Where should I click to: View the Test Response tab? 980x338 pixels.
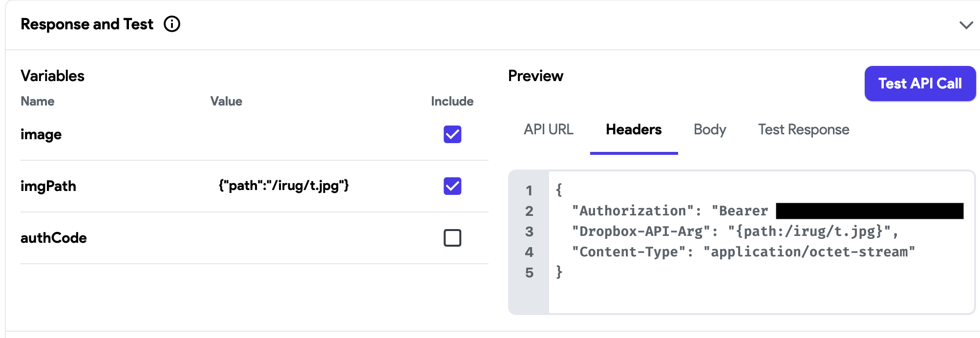pyautogui.click(x=803, y=129)
